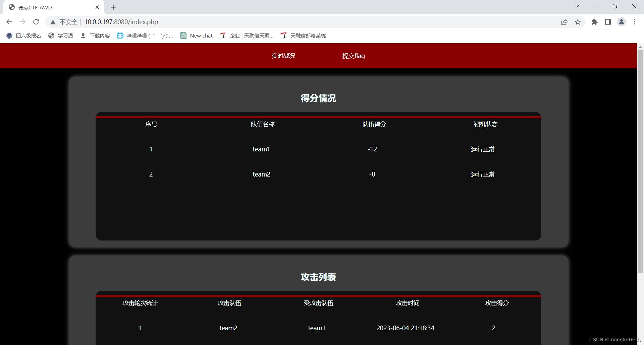Click the 队伍得分 column header
Viewport: 644px width, 345px height.
click(x=374, y=124)
